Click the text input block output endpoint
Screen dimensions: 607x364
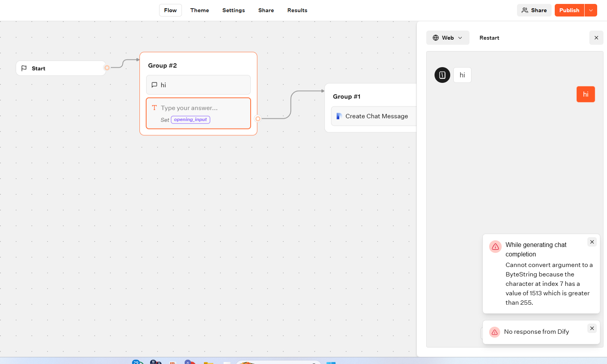tap(258, 119)
